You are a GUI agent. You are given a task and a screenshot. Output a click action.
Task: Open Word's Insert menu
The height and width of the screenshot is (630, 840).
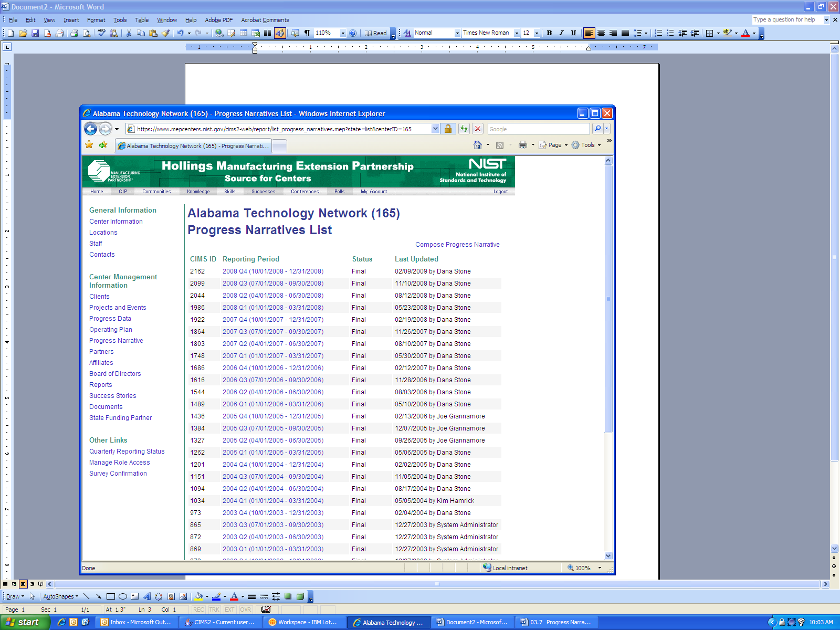pos(71,20)
